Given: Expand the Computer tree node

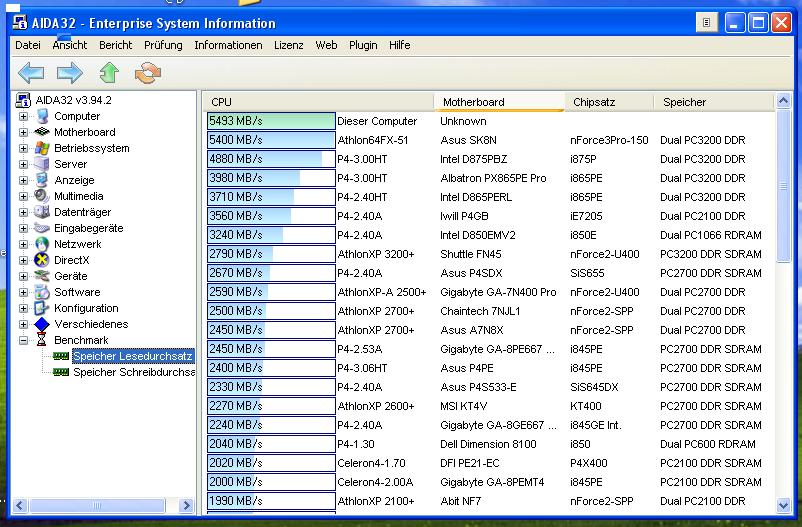Looking at the screenshot, I should [23, 117].
